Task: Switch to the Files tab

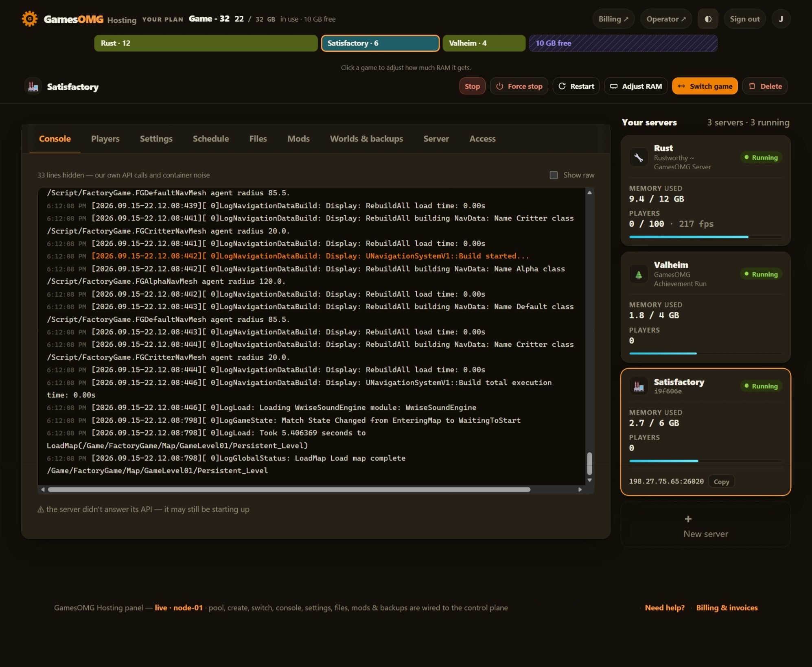Action: click(258, 139)
